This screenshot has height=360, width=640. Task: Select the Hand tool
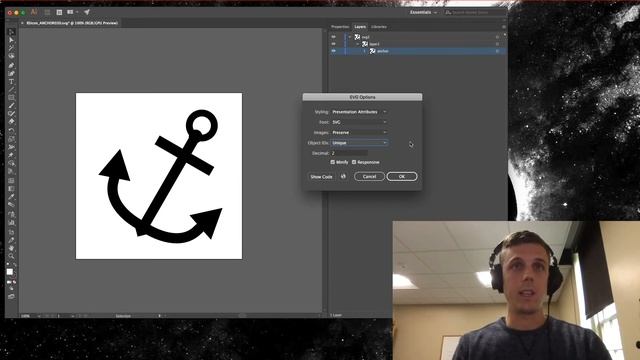11,248
